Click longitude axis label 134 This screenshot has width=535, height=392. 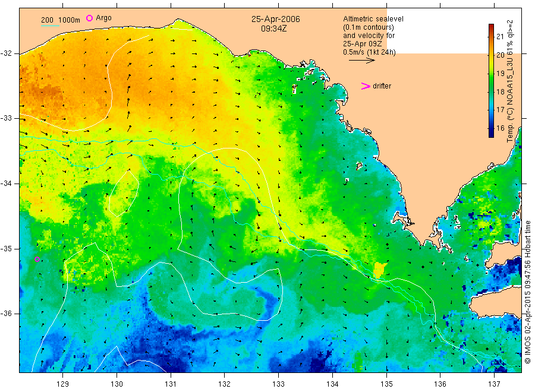[332, 384]
